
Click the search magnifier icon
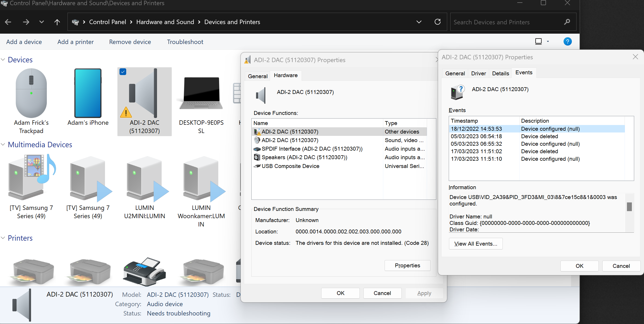tap(567, 22)
